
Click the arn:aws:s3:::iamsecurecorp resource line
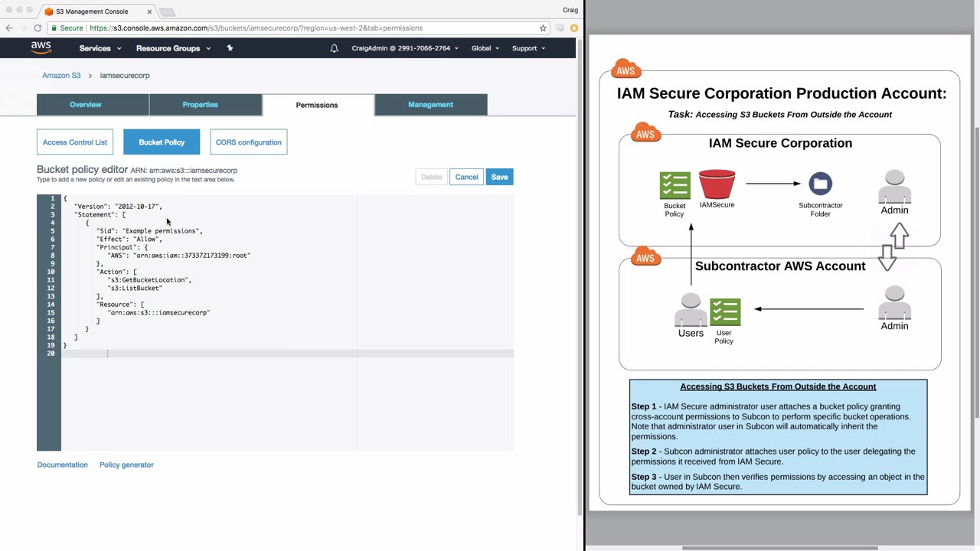coord(158,313)
